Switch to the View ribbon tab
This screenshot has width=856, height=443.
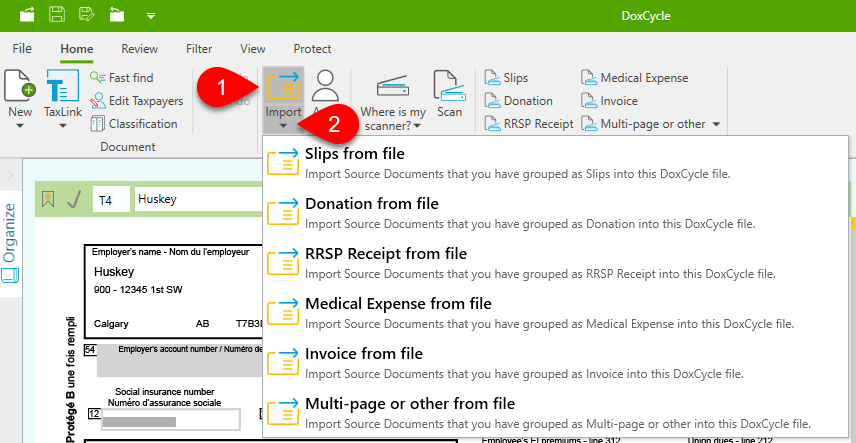tap(252, 49)
